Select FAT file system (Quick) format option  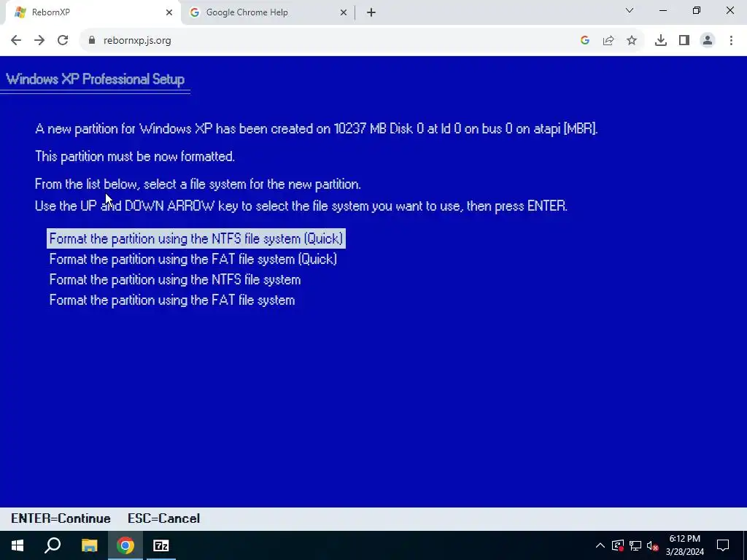193,259
